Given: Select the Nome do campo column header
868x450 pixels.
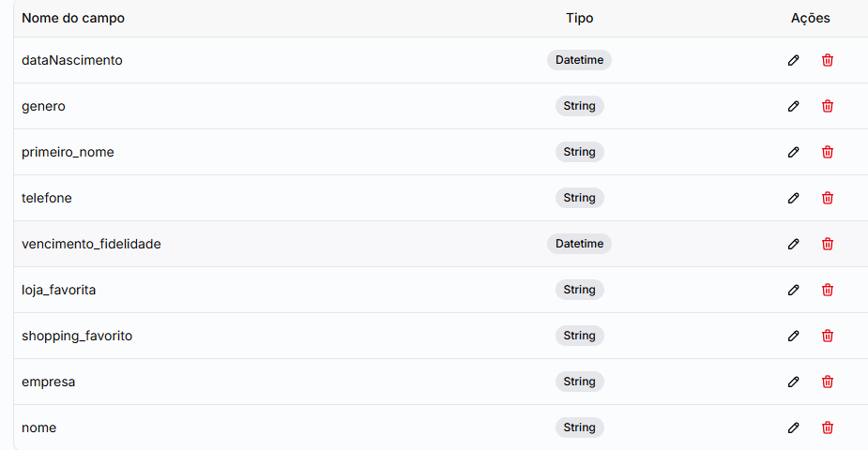Looking at the screenshot, I should pos(73,18).
